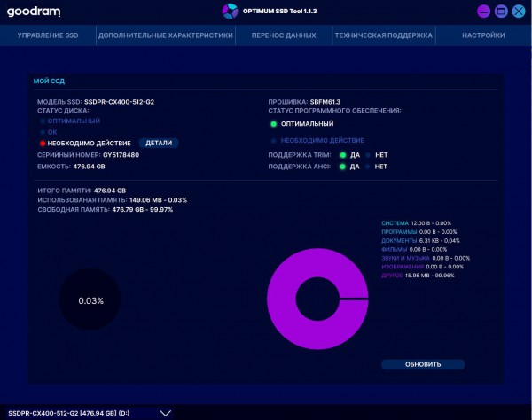Click the ДРУГОЕ legend entry

pos(418,276)
